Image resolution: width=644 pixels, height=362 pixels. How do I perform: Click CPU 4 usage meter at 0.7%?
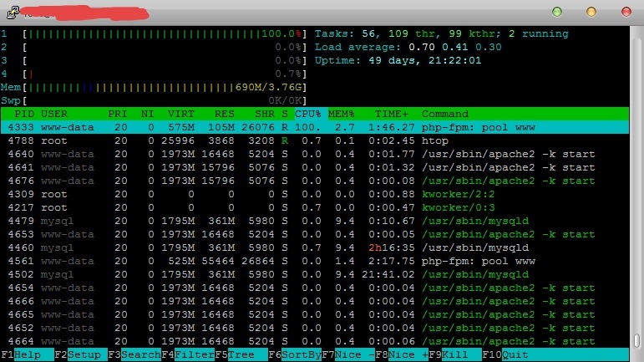coord(154,74)
